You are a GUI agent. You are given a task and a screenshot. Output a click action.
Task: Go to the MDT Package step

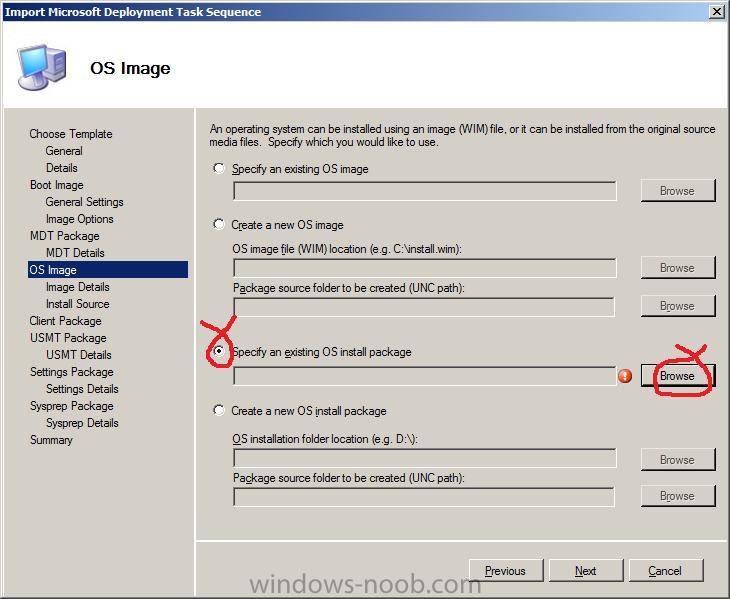(x=64, y=236)
